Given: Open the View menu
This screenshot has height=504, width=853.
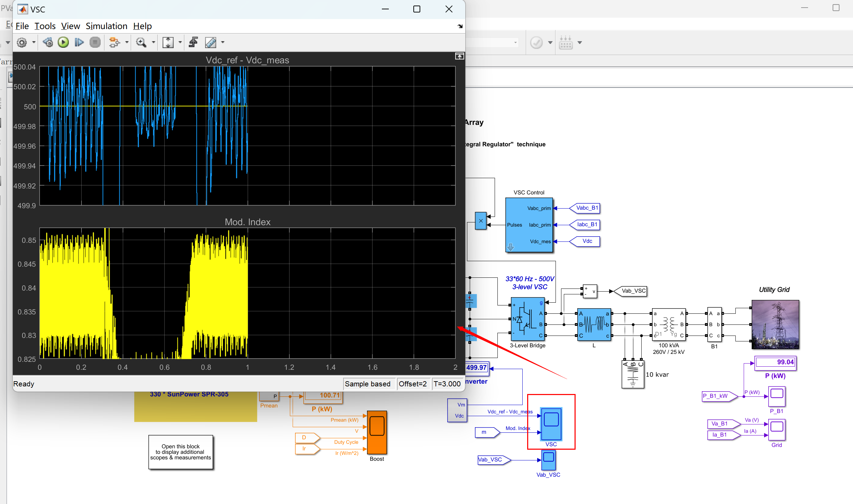Looking at the screenshot, I should (x=71, y=26).
